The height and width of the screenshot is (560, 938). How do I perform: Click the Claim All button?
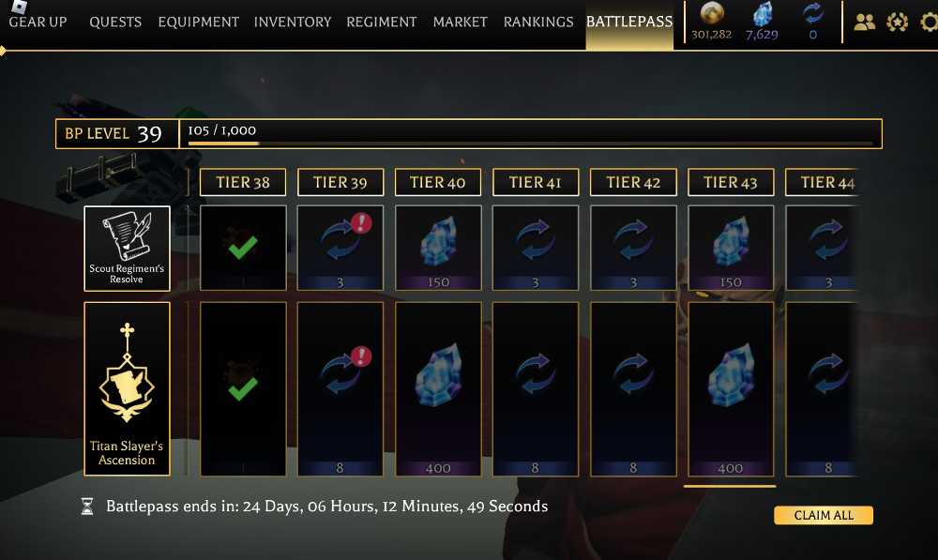click(824, 515)
